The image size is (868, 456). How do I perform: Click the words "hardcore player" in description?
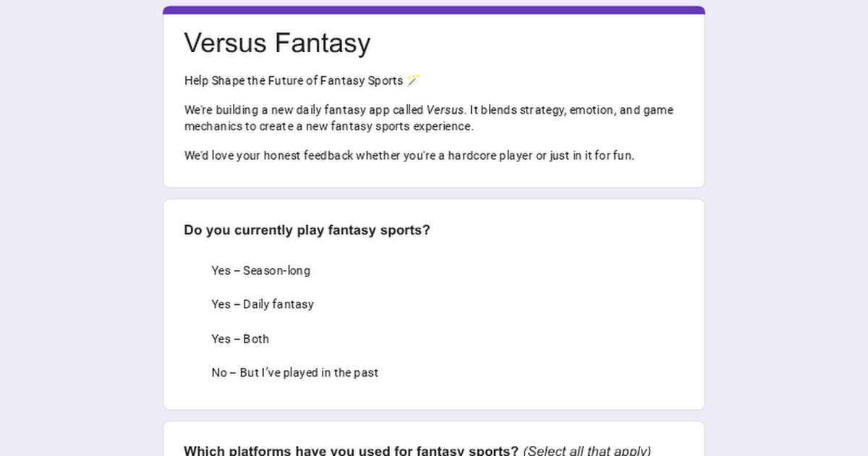(490, 156)
